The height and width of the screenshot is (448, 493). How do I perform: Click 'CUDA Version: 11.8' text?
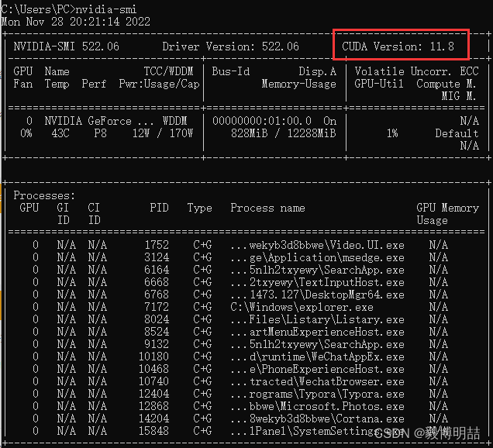(x=398, y=47)
